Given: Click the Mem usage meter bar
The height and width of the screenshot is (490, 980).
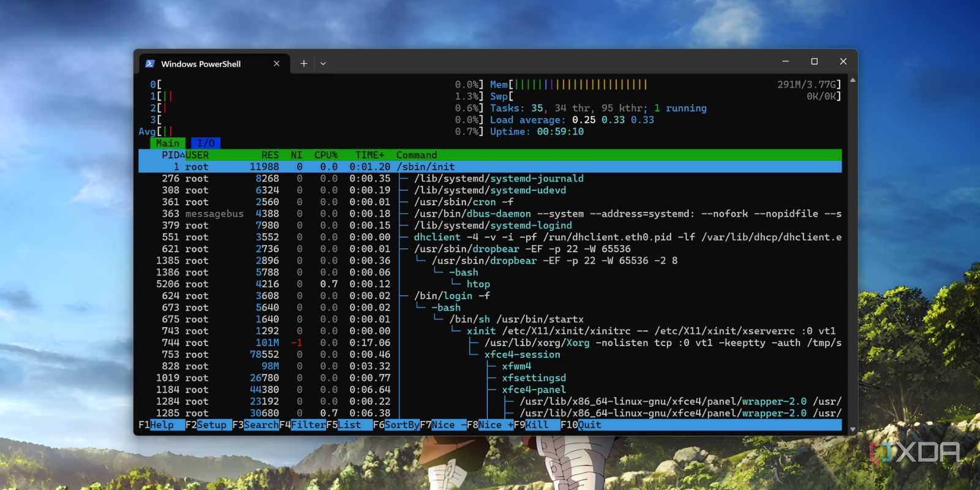Looking at the screenshot, I should coord(666,85).
